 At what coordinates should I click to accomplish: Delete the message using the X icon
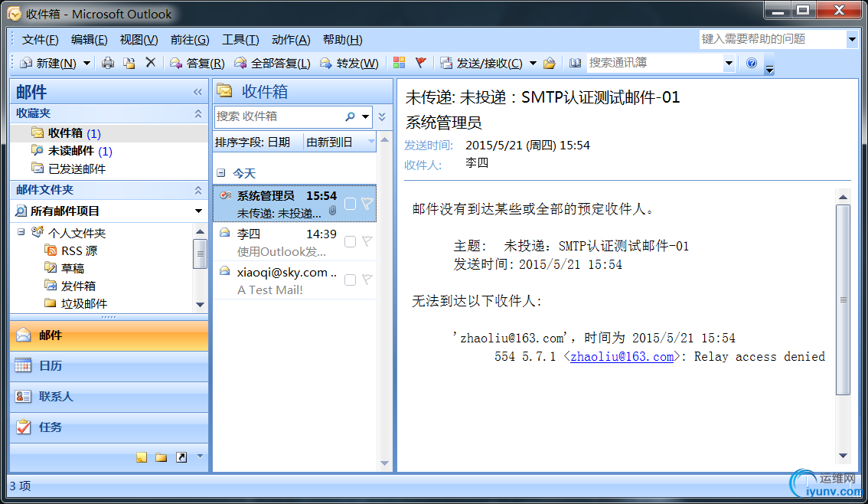coord(151,63)
